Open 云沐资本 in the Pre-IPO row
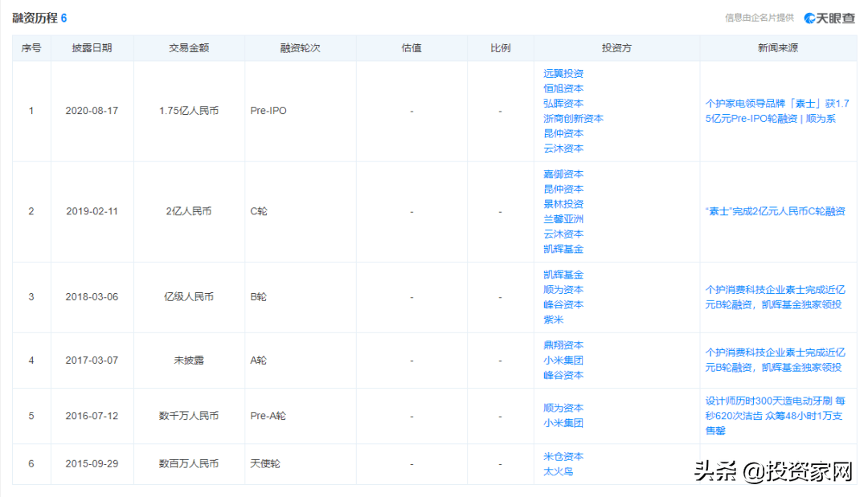This screenshot has width=868, height=497. (563, 149)
